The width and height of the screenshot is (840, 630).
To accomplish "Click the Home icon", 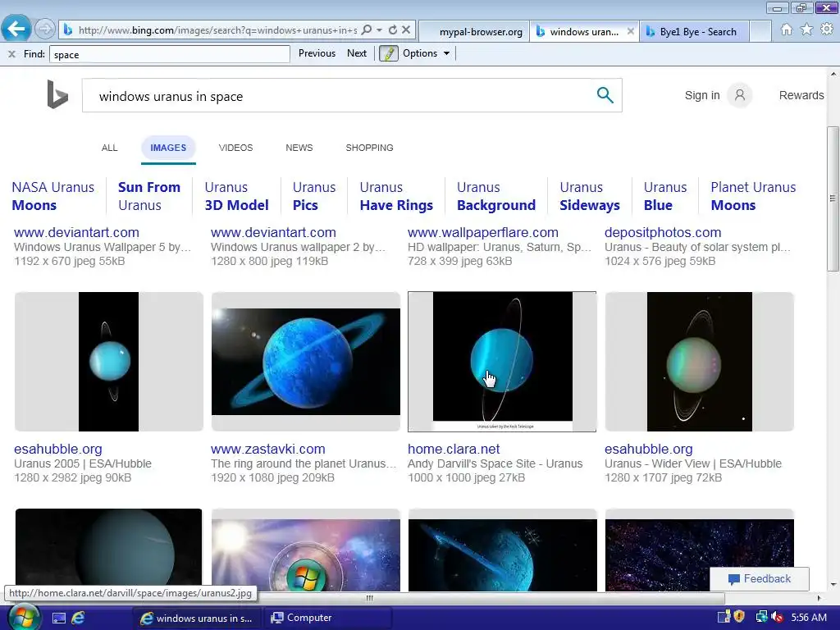I will [x=787, y=30].
